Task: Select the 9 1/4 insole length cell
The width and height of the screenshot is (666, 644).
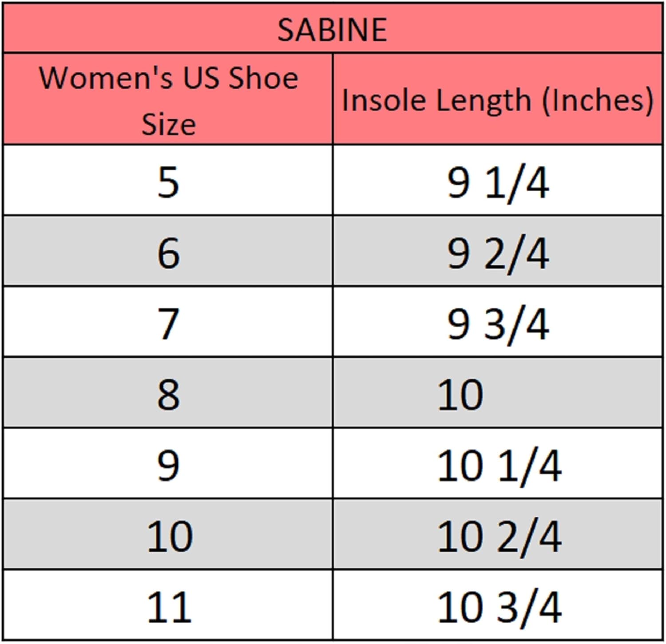Action: [x=498, y=182]
